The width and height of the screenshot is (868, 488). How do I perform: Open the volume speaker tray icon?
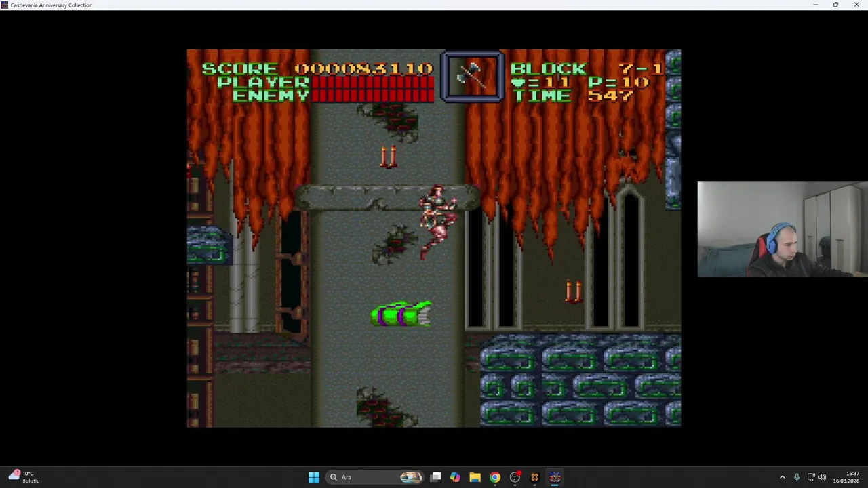823,477
